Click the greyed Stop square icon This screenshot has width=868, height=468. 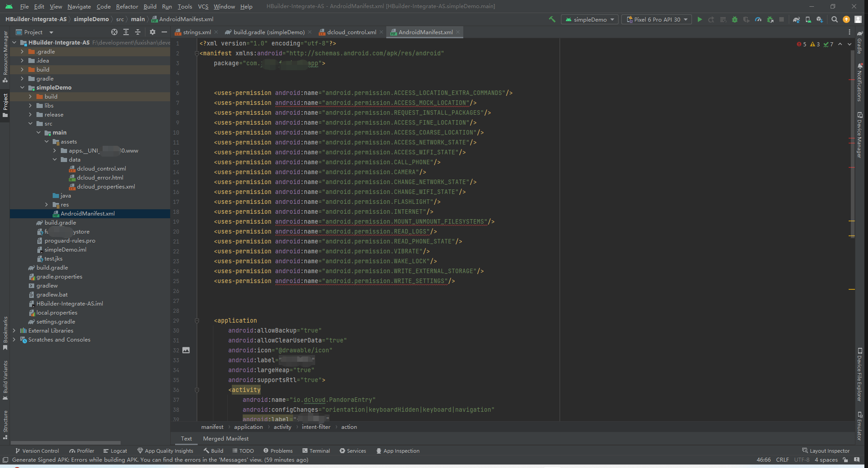coord(782,19)
